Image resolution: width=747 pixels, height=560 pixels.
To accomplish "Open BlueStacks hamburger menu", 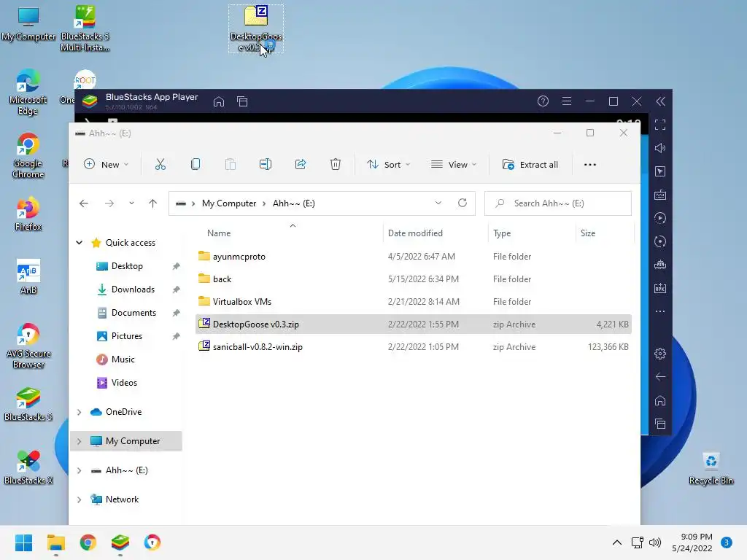I will (x=566, y=101).
